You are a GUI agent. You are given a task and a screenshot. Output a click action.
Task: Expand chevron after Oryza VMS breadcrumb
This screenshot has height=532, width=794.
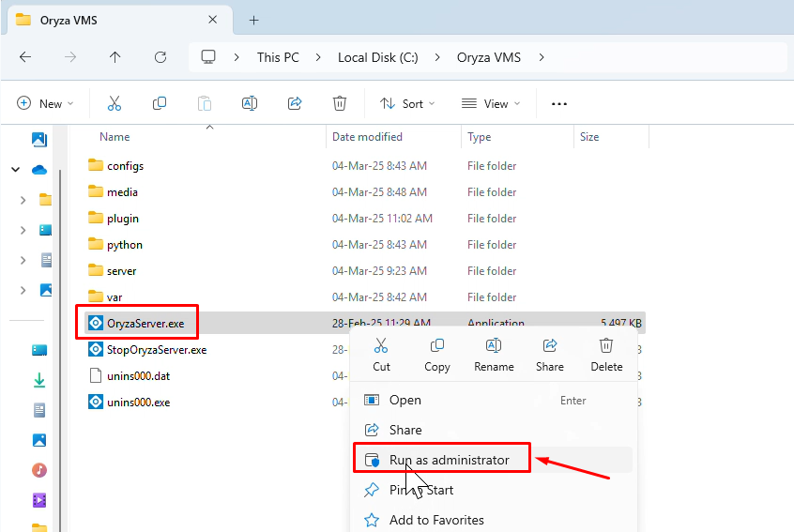(x=542, y=57)
